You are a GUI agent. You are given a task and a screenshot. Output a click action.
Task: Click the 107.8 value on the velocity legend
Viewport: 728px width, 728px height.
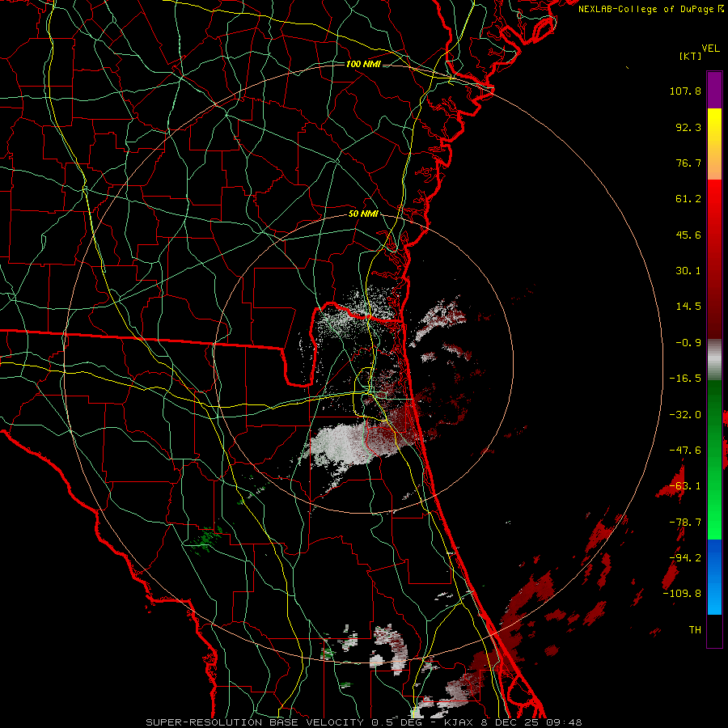click(x=685, y=91)
